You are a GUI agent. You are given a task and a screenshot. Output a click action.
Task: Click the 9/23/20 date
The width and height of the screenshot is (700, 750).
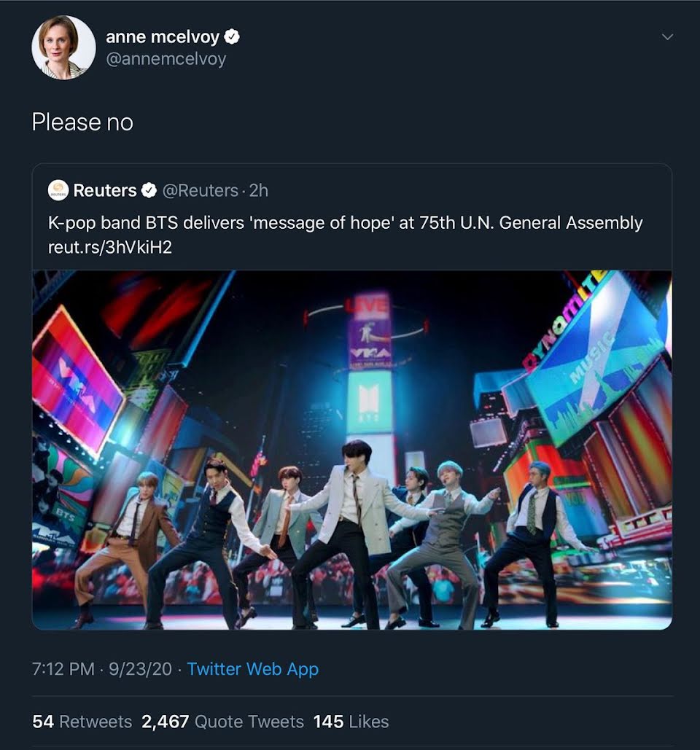pyautogui.click(x=140, y=669)
